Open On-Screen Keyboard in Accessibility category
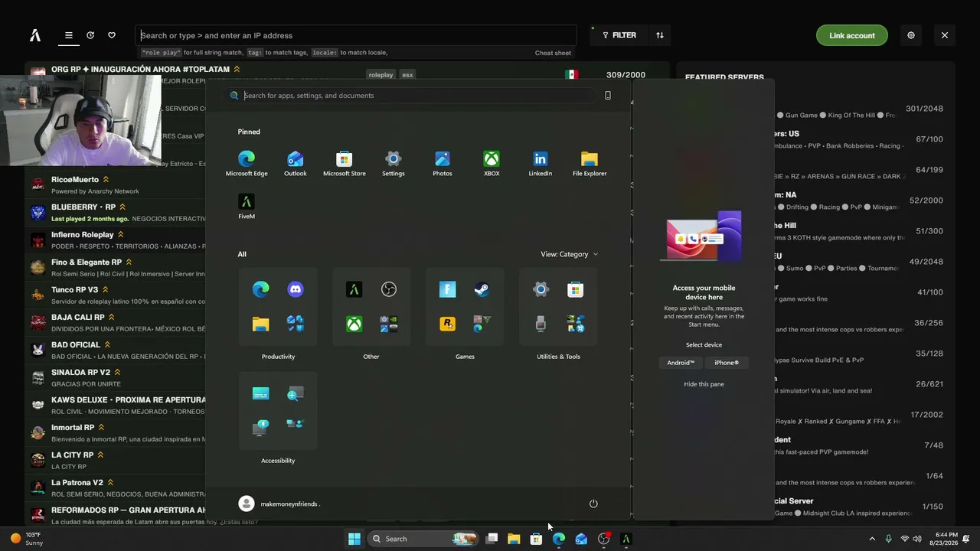 [x=260, y=393]
